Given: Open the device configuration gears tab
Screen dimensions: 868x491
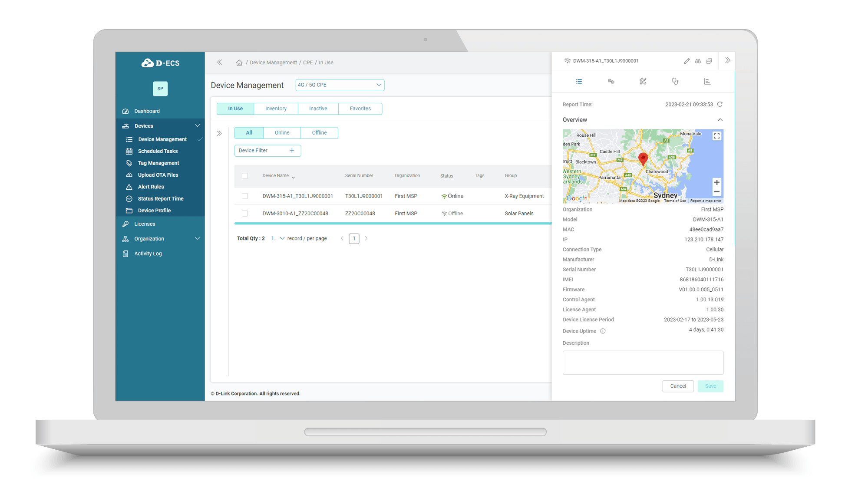Looking at the screenshot, I should pyautogui.click(x=611, y=81).
